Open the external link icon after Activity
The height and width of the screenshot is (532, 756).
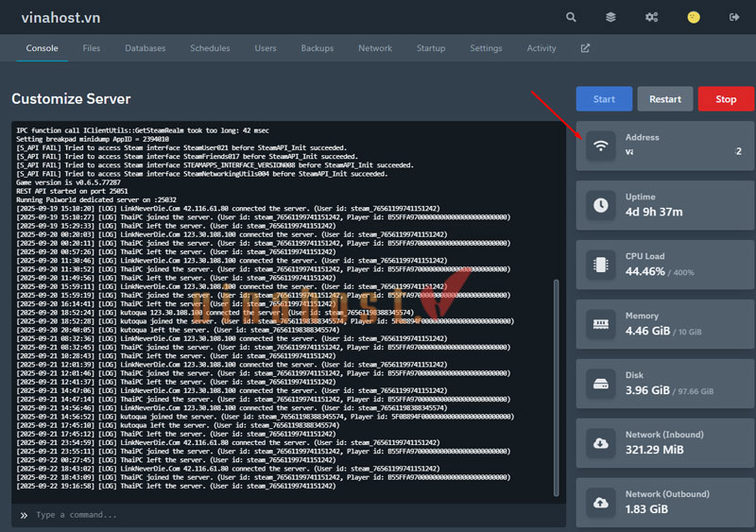coord(585,48)
